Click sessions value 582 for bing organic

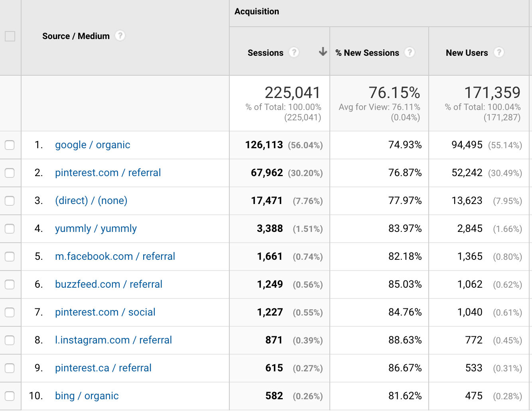tap(274, 396)
